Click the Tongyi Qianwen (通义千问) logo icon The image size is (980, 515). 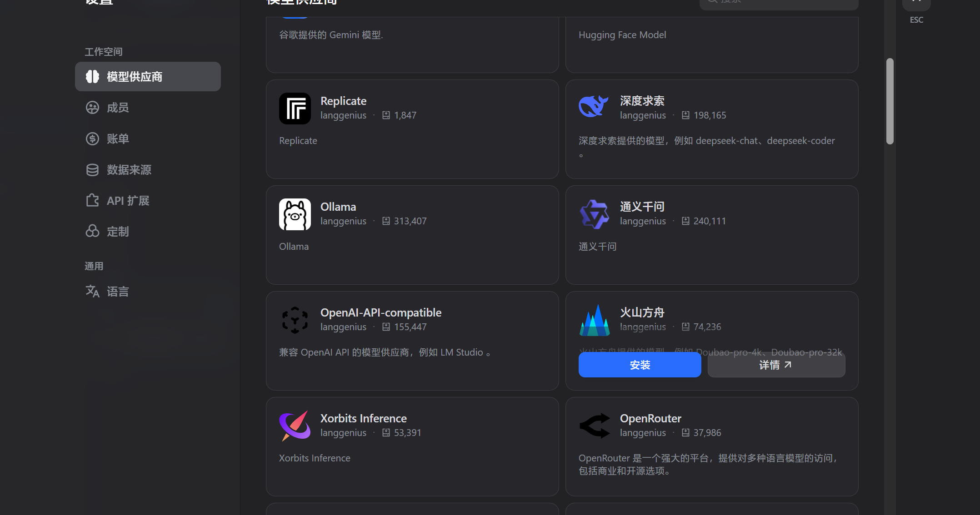coord(594,214)
